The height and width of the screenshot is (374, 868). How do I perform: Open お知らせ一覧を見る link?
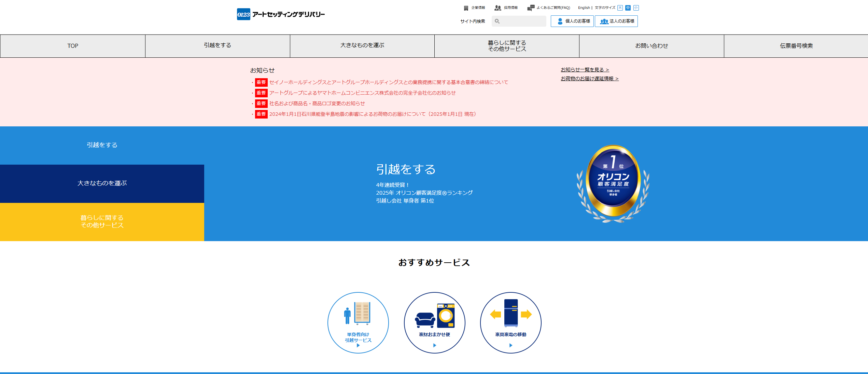click(x=585, y=70)
